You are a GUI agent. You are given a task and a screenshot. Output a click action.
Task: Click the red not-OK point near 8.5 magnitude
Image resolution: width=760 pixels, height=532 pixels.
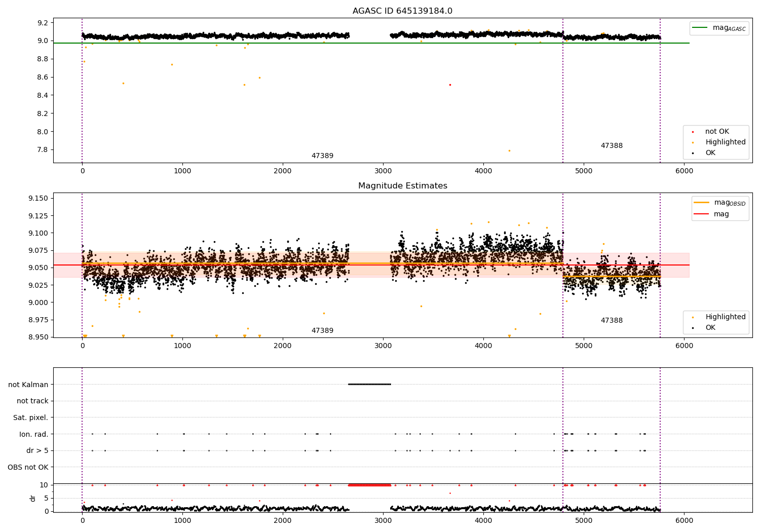(450, 85)
